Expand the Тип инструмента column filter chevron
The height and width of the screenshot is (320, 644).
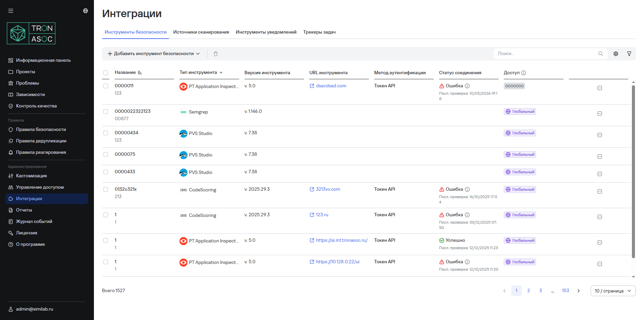[221, 73]
